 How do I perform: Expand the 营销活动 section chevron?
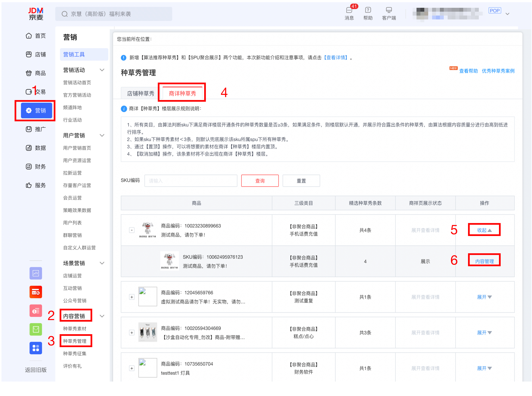pyautogui.click(x=103, y=70)
